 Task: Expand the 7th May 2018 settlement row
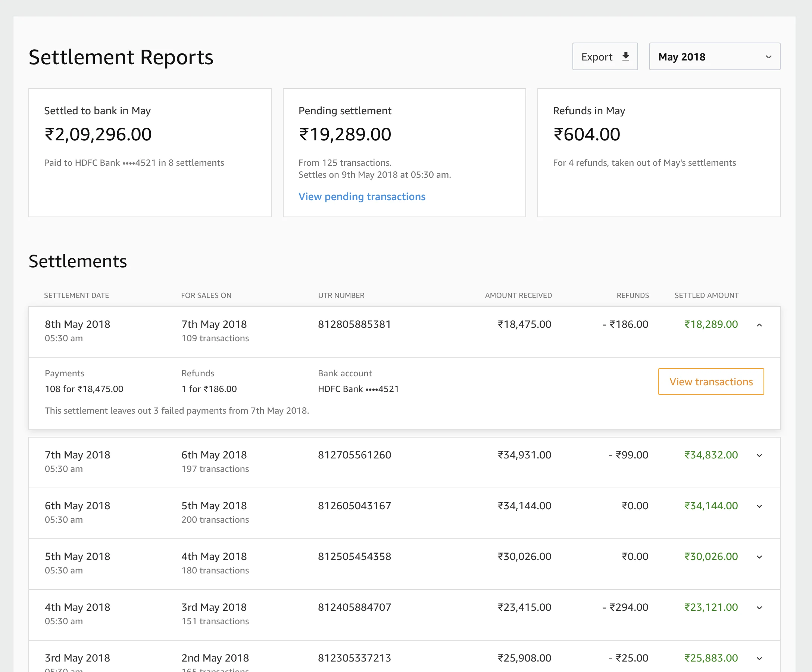(x=759, y=455)
